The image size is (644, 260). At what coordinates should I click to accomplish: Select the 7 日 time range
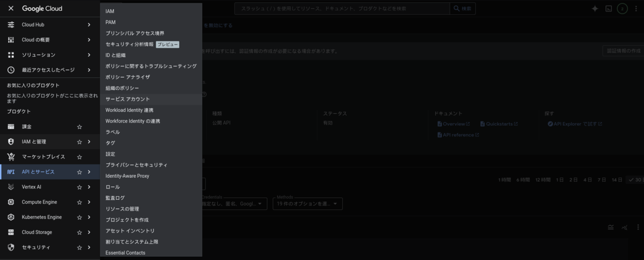tap(602, 180)
